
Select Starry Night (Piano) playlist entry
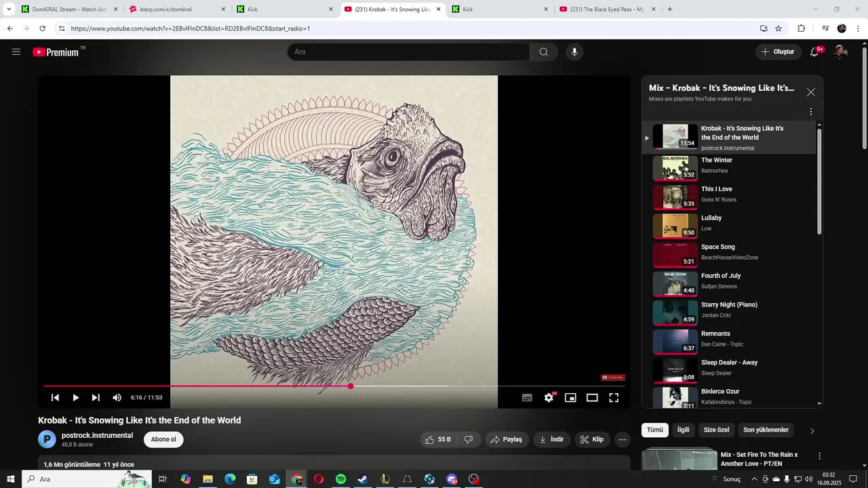(729, 312)
